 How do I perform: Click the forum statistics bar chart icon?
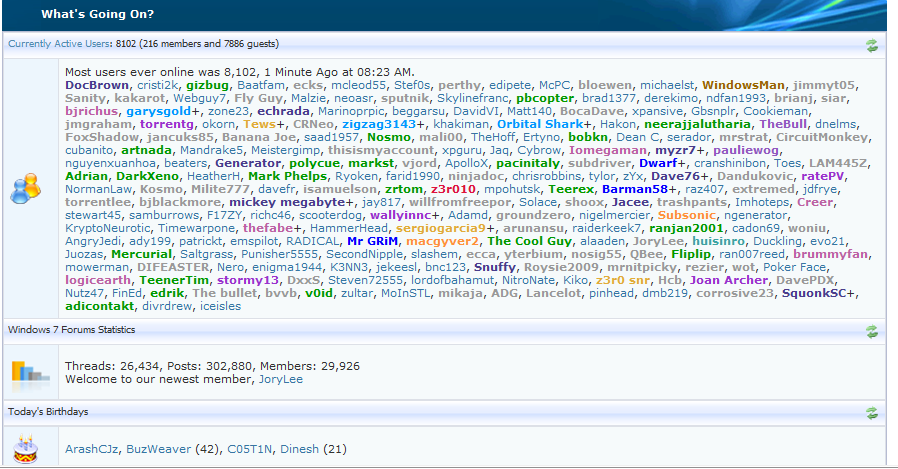(x=30, y=375)
